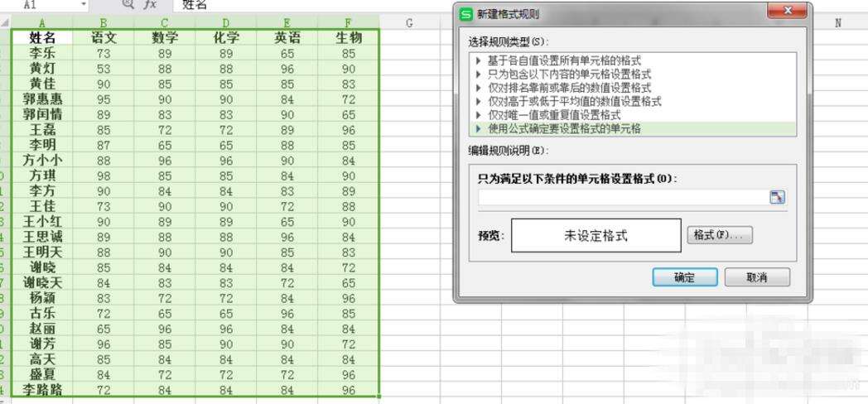Click the name cell 谢晓天
This screenshot has height=404, width=868.
[x=42, y=283]
